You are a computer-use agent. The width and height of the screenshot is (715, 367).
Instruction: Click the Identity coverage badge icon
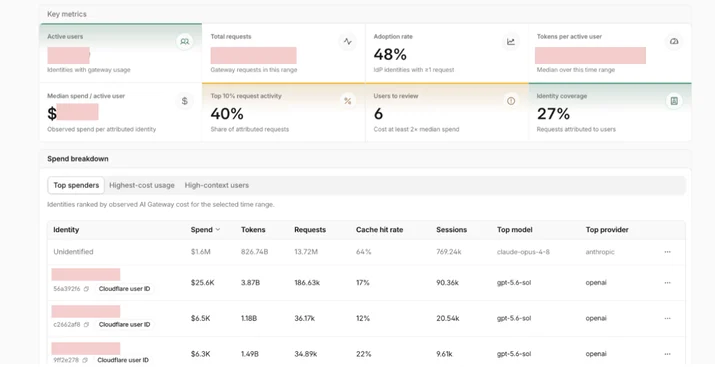(674, 101)
